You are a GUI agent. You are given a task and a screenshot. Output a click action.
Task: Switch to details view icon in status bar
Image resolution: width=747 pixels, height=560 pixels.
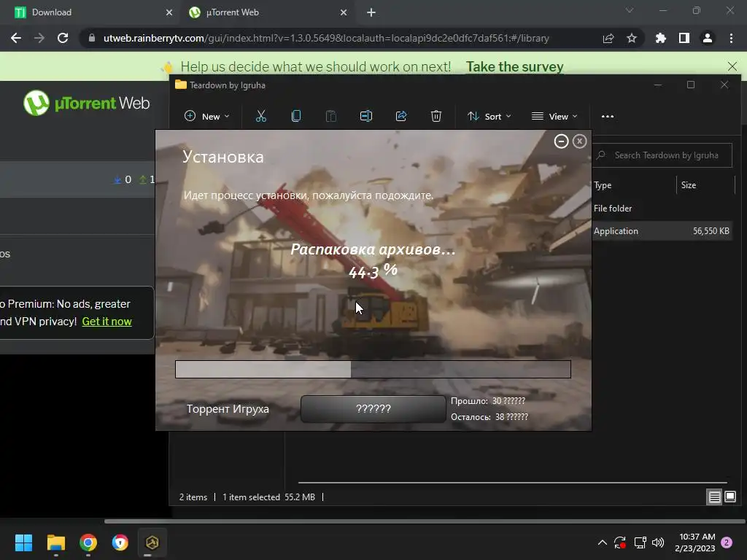[x=715, y=497]
